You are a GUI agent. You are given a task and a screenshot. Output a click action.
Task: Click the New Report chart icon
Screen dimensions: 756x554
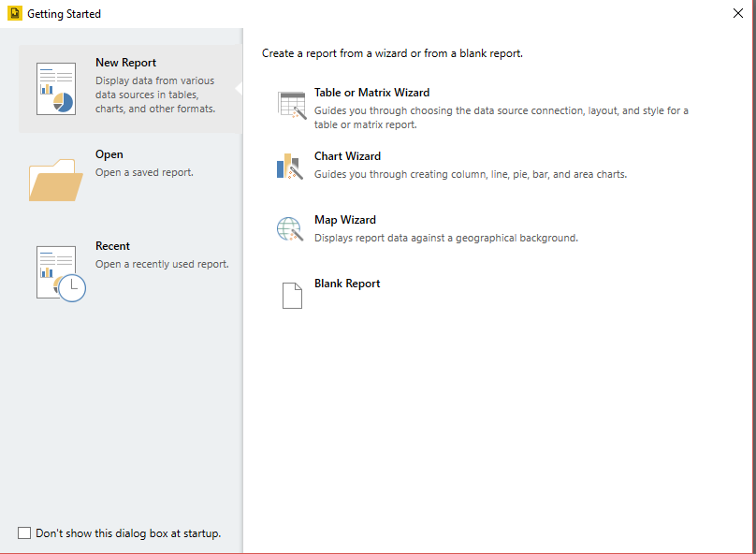(x=56, y=89)
